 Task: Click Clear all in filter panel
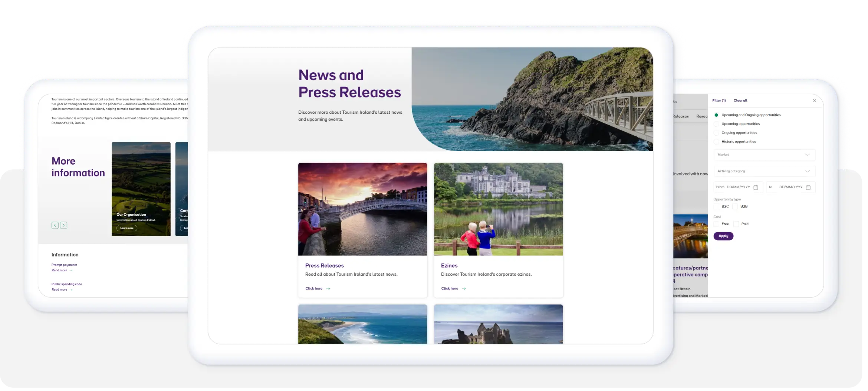click(740, 101)
